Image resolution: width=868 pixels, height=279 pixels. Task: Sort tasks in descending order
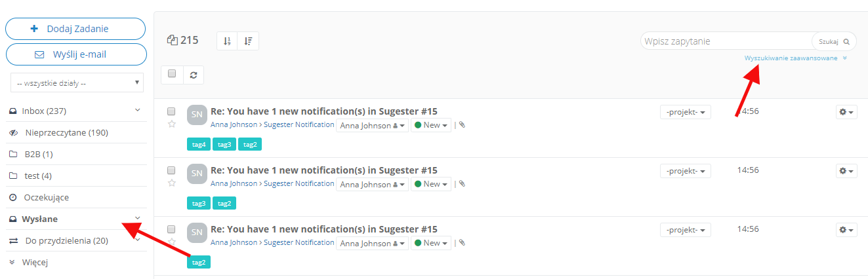[x=248, y=41]
